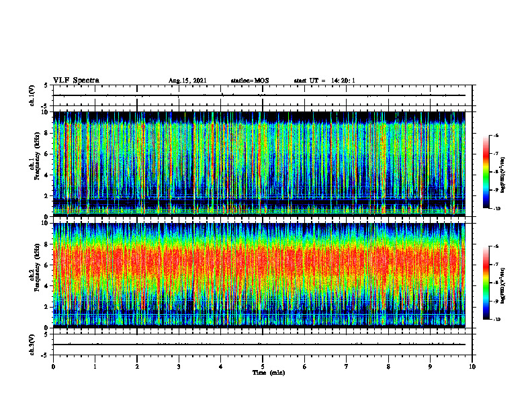Click the "-6" label on ch.1 colorbar

[496, 135]
